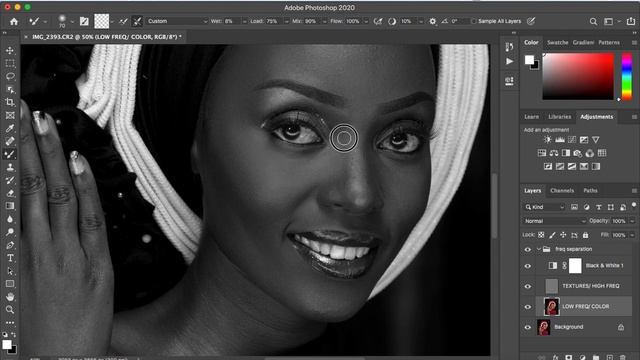Viewport: 640px width, 360px height.
Task: Click the Black & White 1 layer mask
Action: [x=575, y=266]
